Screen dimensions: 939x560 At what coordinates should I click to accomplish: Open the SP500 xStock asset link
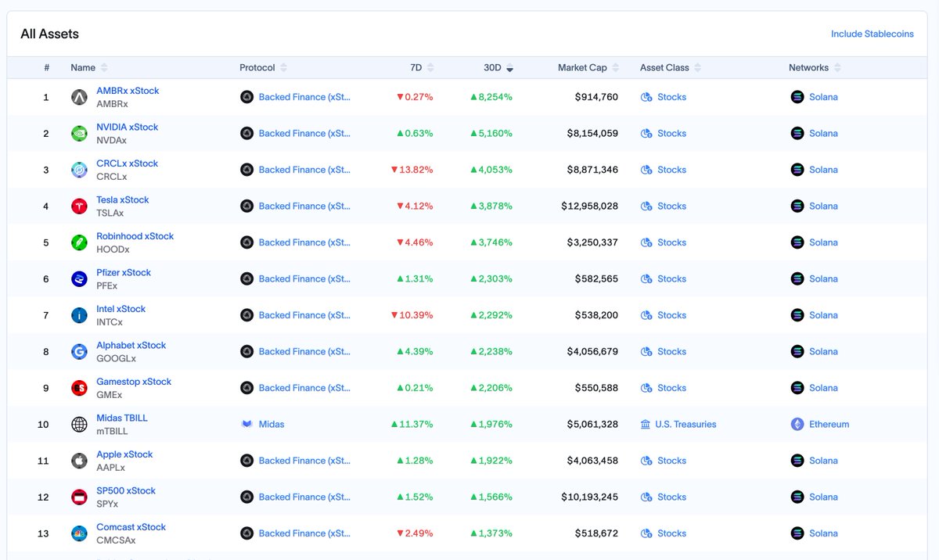tap(126, 490)
